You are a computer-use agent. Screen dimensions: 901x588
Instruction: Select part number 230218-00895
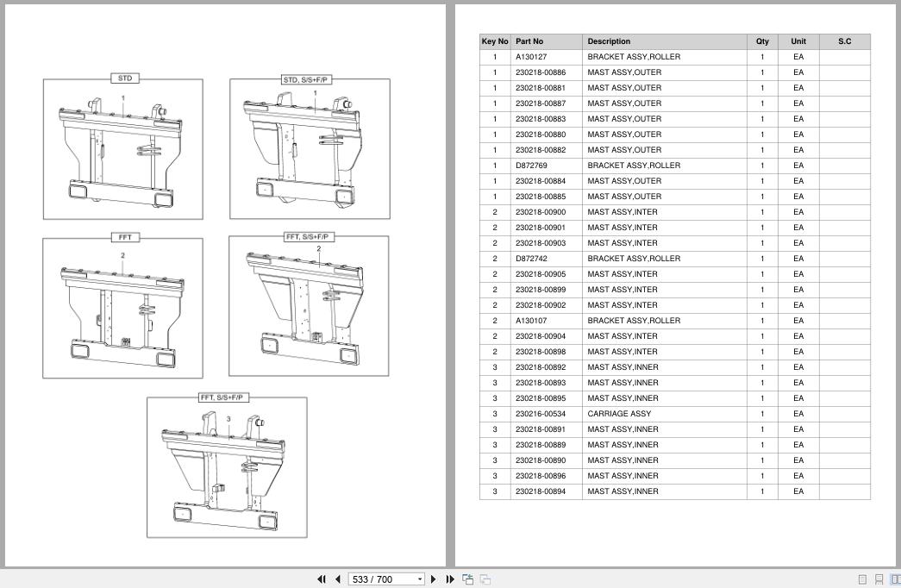pyautogui.click(x=540, y=398)
